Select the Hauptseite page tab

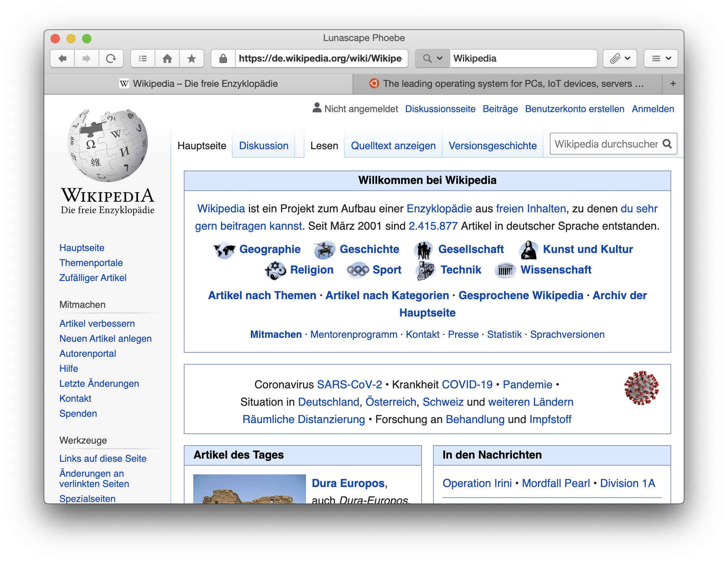202,146
